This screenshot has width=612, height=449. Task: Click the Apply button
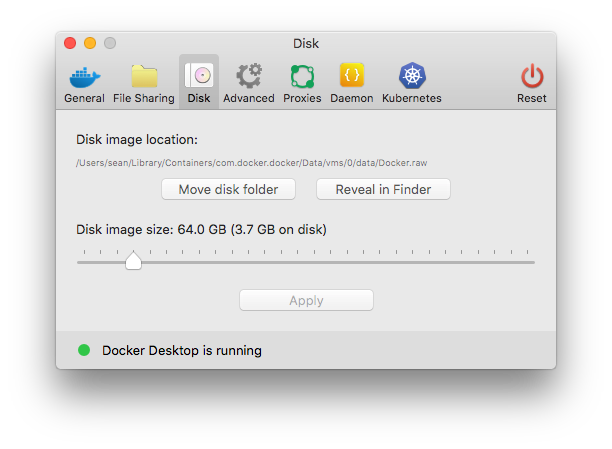pyautogui.click(x=306, y=300)
